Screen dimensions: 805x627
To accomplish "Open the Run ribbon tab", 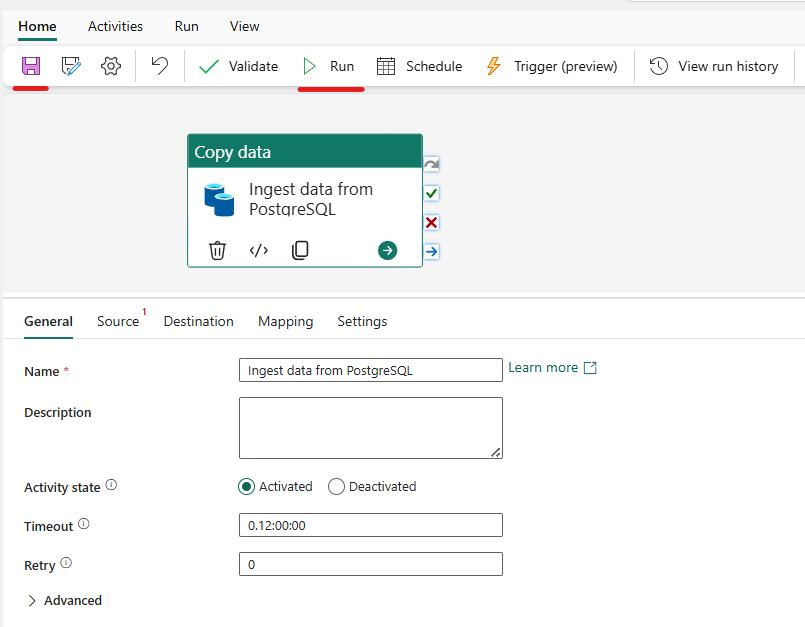I will coord(186,26).
